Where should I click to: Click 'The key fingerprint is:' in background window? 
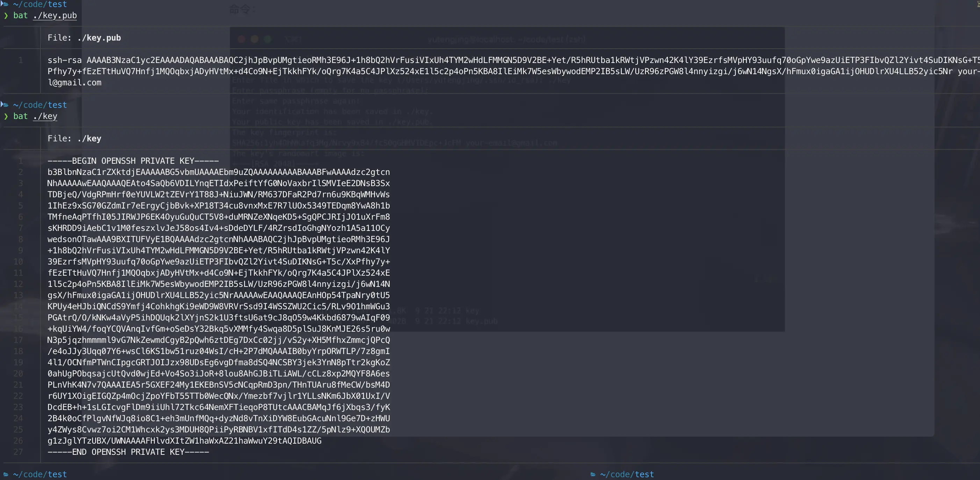pyautogui.click(x=284, y=133)
